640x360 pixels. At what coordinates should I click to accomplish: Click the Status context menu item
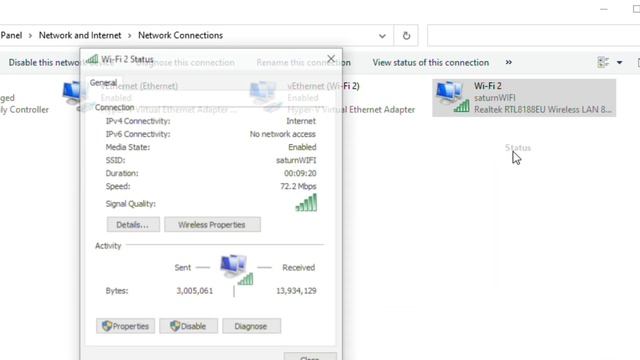point(518,148)
